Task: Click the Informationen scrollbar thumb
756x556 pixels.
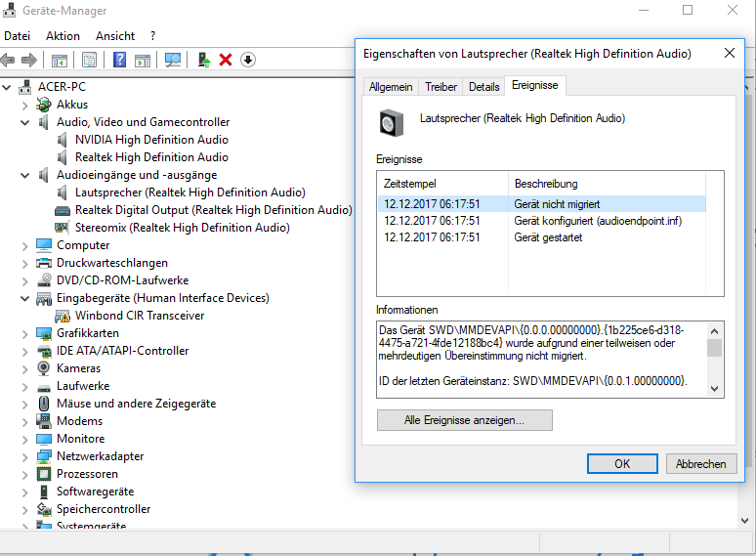Action: click(715, 348)
